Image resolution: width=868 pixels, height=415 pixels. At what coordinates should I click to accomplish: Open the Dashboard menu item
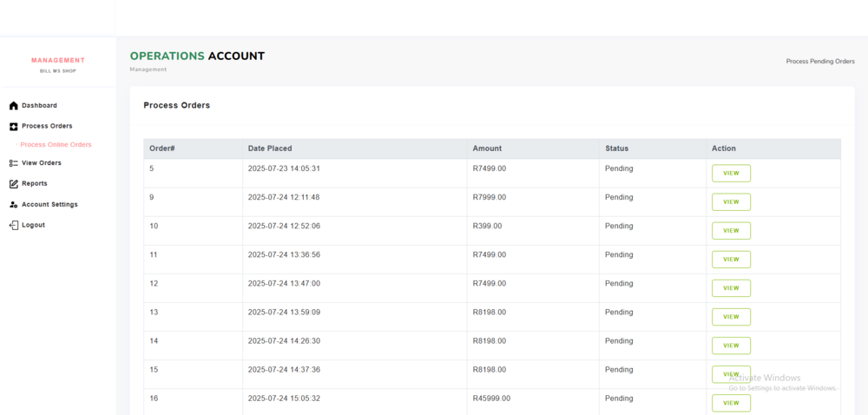click(39, 106)
